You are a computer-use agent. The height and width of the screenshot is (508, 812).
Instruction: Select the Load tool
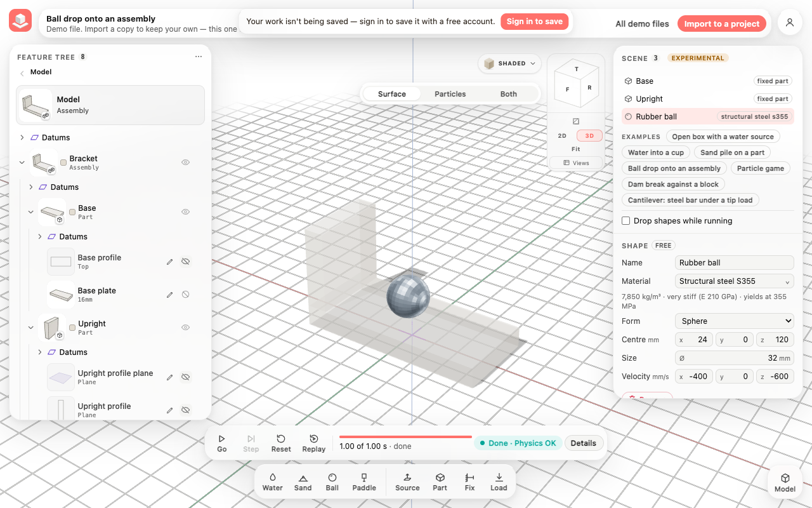(x=499, y=482)
